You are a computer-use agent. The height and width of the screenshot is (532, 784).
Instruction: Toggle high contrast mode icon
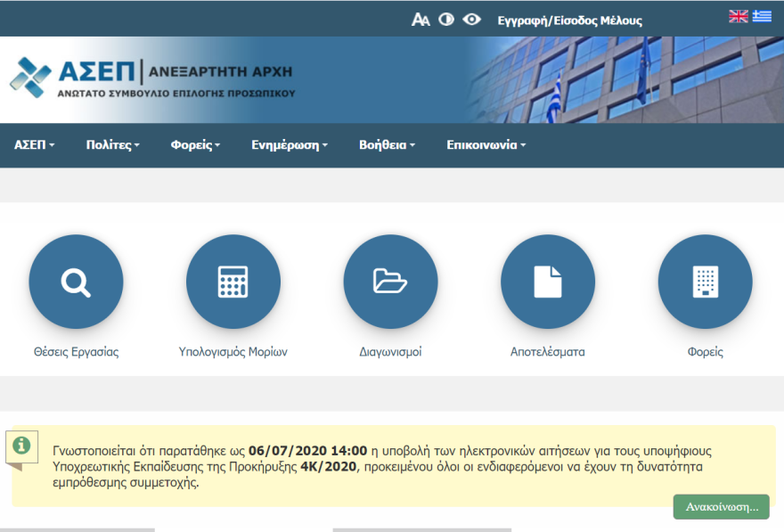[446, 20]
